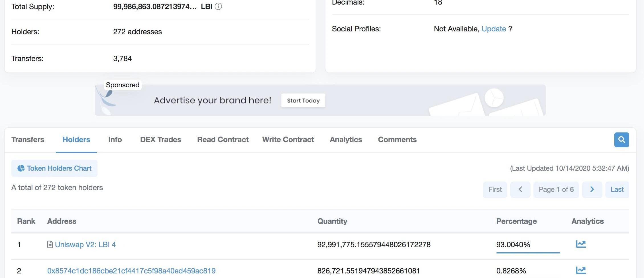This screenshot has width=644, height=278.
Task: Open the Write Contract tab
Action: pyautogui.click(x=288, y=140)
